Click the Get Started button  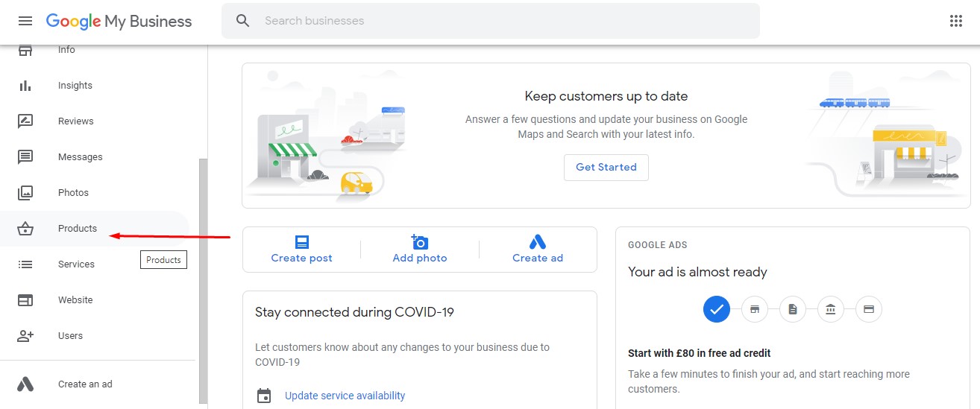coord(606,167)
